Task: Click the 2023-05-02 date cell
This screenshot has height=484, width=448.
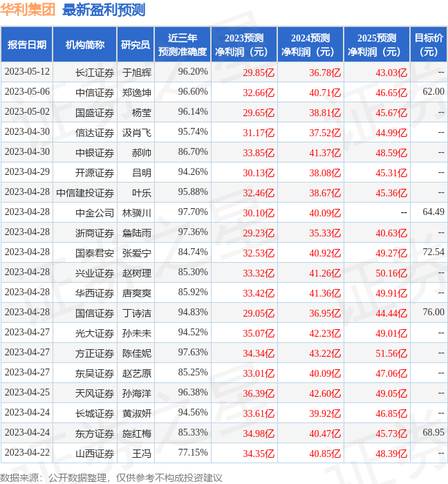Action: pyautogui.click(x=27, y=112)
